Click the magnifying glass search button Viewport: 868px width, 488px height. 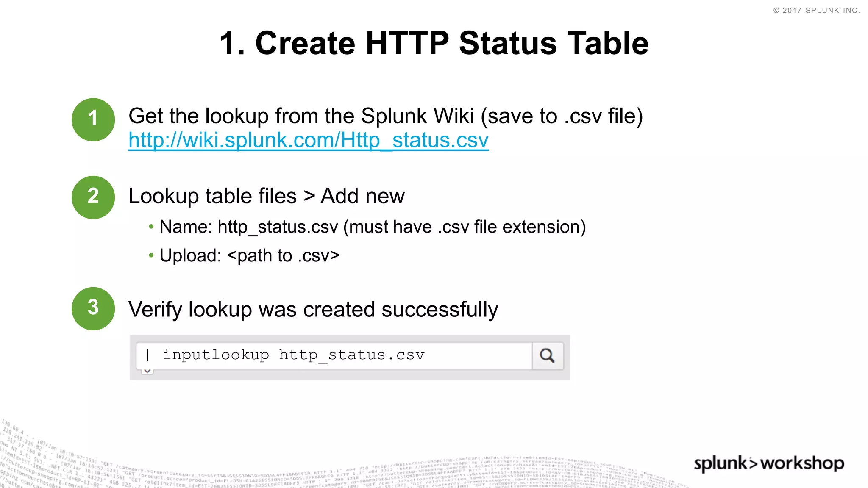pos(548,356)
